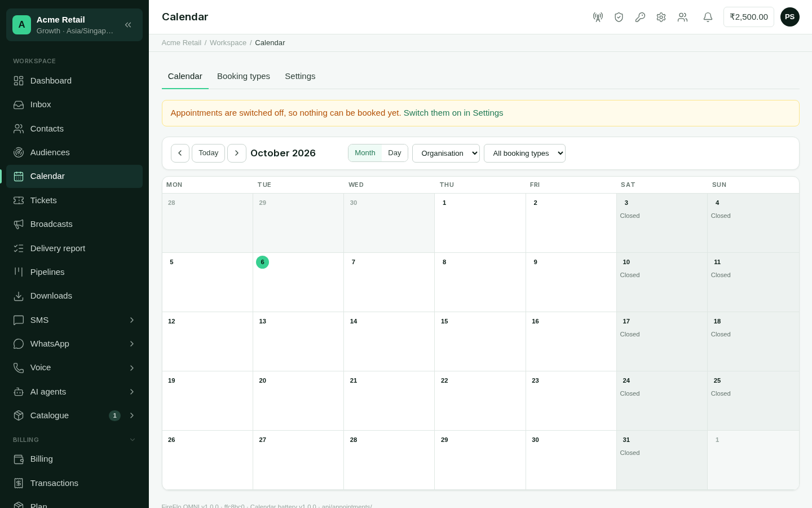This screenshot has width=812, height=508.
Task: Open the All booking types dropdown
Action: [x=524, y=153]
